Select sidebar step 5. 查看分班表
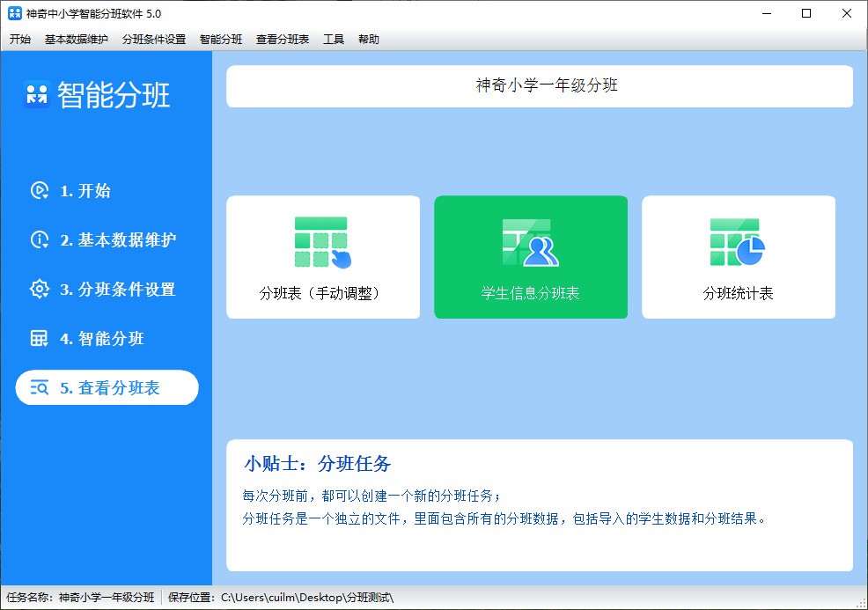868x610 pixels. pyautogui.click(x=107, y=387)
